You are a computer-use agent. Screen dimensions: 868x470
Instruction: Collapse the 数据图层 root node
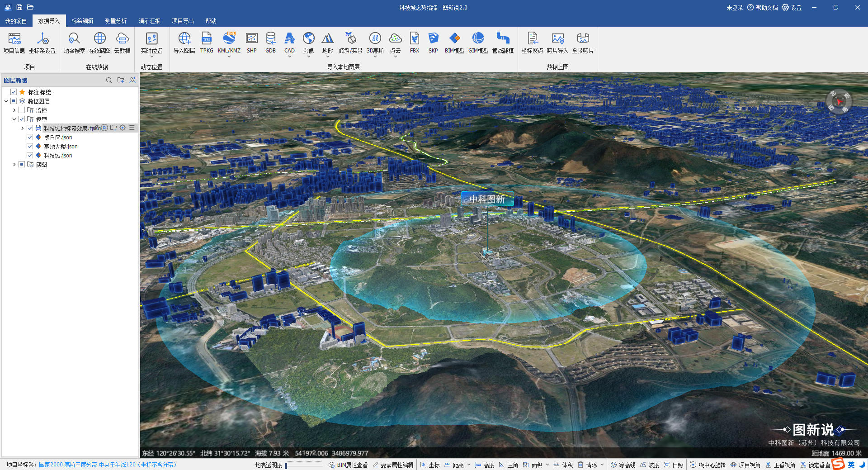coord(6,101)
